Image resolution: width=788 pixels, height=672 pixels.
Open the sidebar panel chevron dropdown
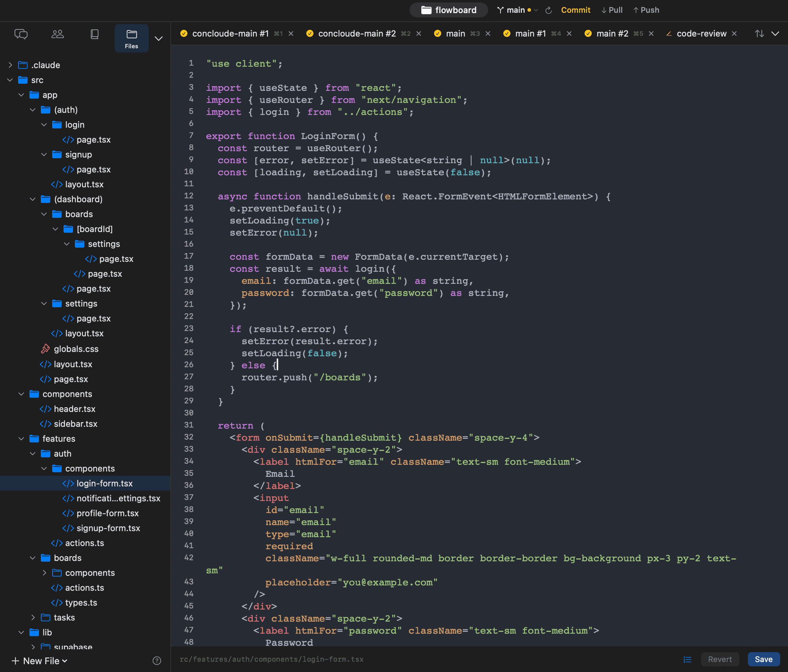pyautogui.click(x=159, y=38)
